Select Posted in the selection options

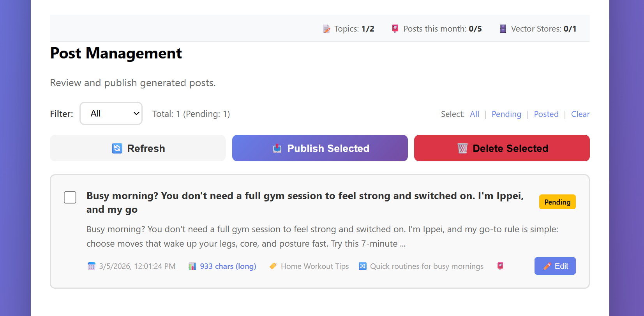pyautogui.click(x=546, y=114)
